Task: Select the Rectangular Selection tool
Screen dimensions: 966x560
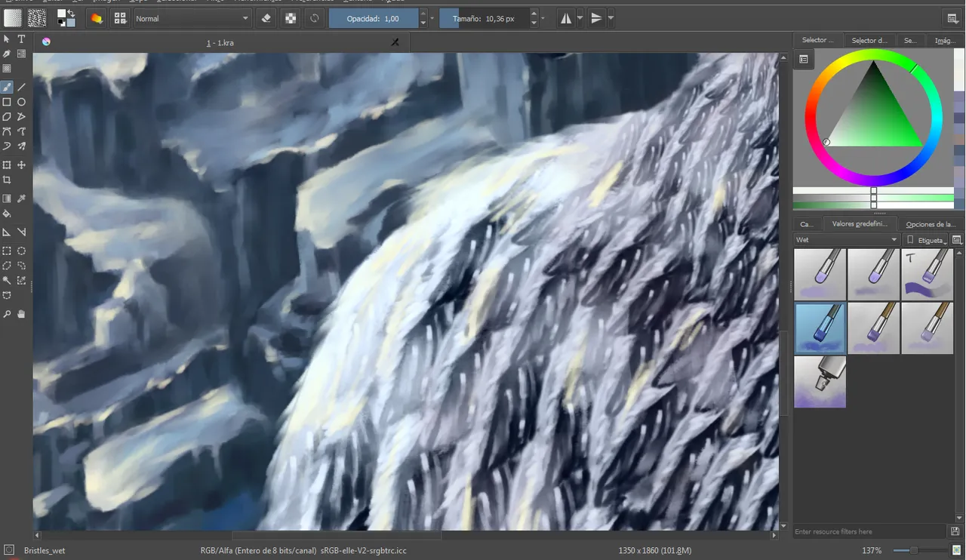Action: point(7,251)
